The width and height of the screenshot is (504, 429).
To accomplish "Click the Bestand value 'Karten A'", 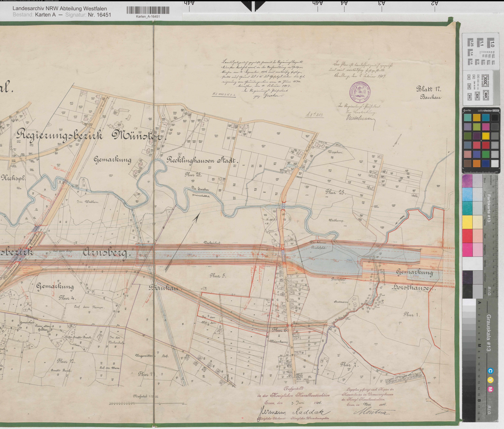I will pos(45,15).
